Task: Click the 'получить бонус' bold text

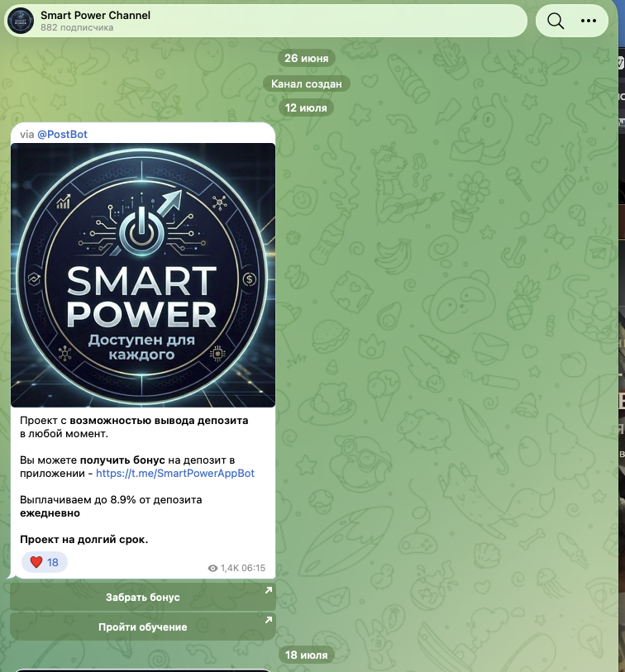Action: point(122,460)
